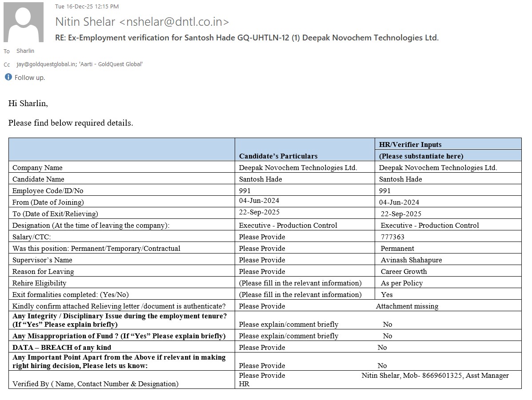Click the value Attachment missing
The width and height of the screenshot is (532, 400).
(407, 306)
